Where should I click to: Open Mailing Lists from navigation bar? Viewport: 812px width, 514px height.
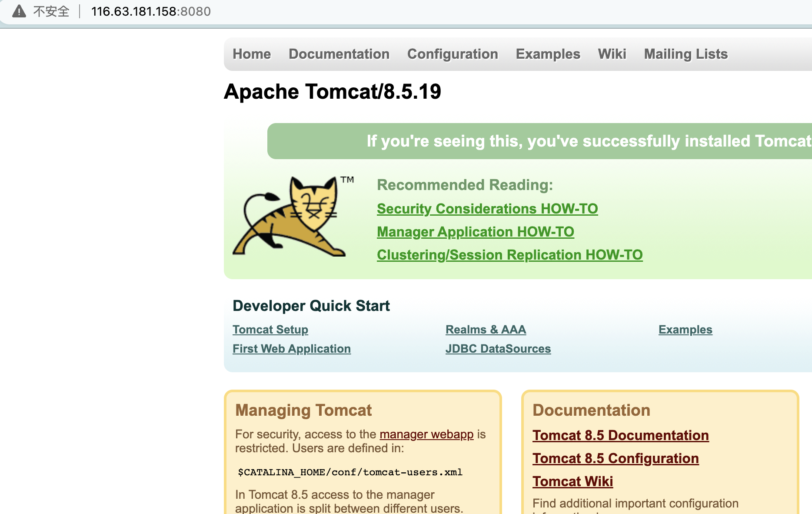tap(686, 54)
